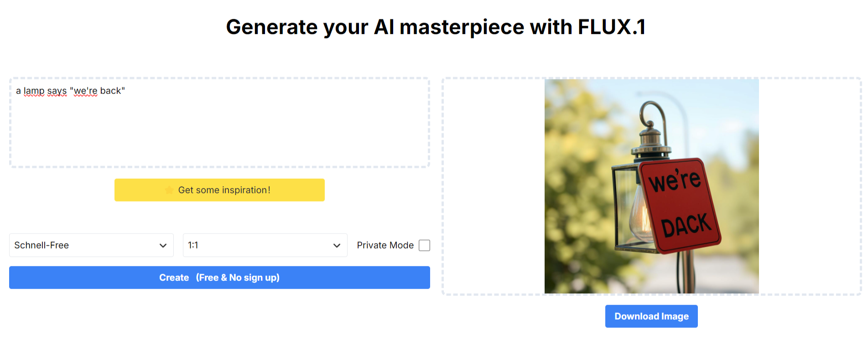The width and height of the screenshot is (868, 341).
Task: Click empty area right of generated image
Action: pos(809,186)
